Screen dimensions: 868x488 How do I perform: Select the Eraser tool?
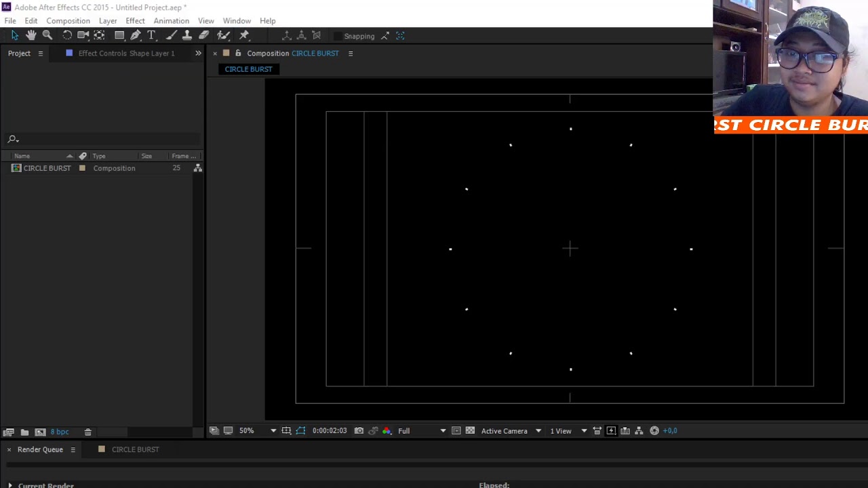203,35
